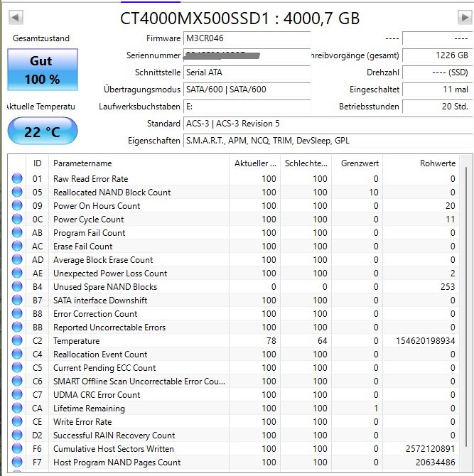Click status icon for Current Pending ECC Count
The width and height of the screenshot is (474, 476).
tap(17, 367)
